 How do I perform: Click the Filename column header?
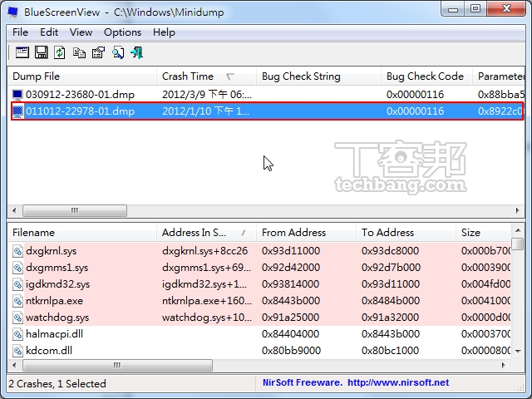(x=34, y=233)
